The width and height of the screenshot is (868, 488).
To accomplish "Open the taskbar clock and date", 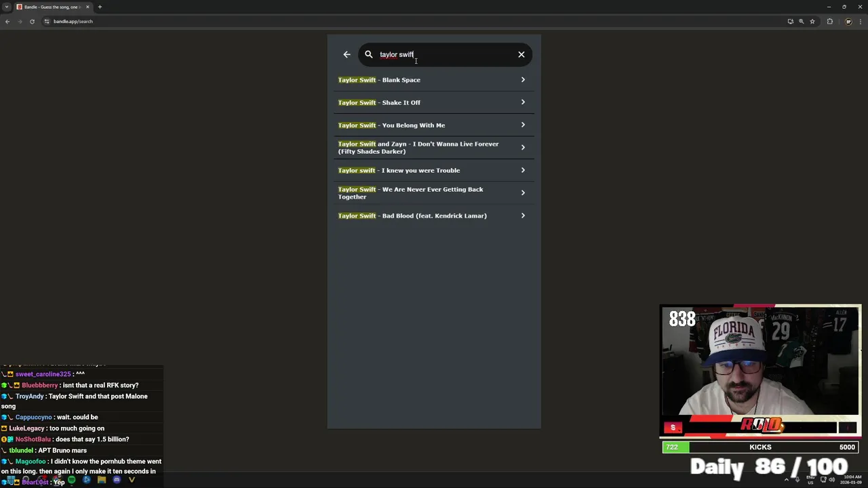I will click(850, 480).
